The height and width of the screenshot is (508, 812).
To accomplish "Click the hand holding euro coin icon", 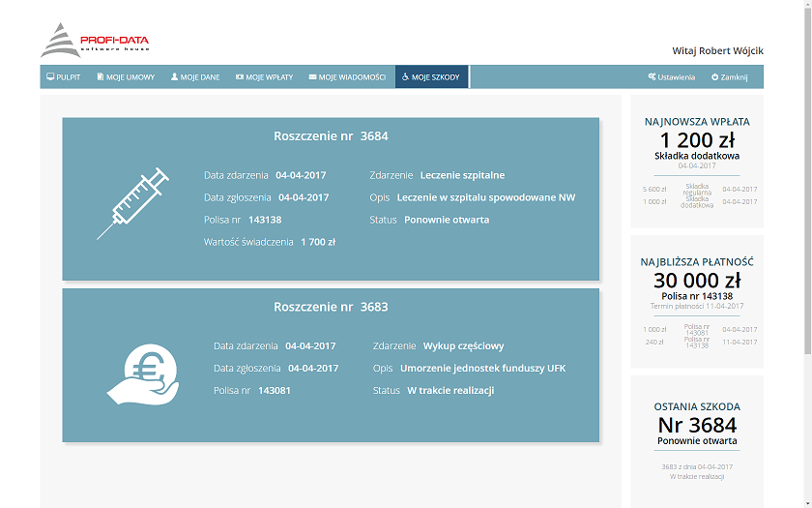I will pos(143,374).
